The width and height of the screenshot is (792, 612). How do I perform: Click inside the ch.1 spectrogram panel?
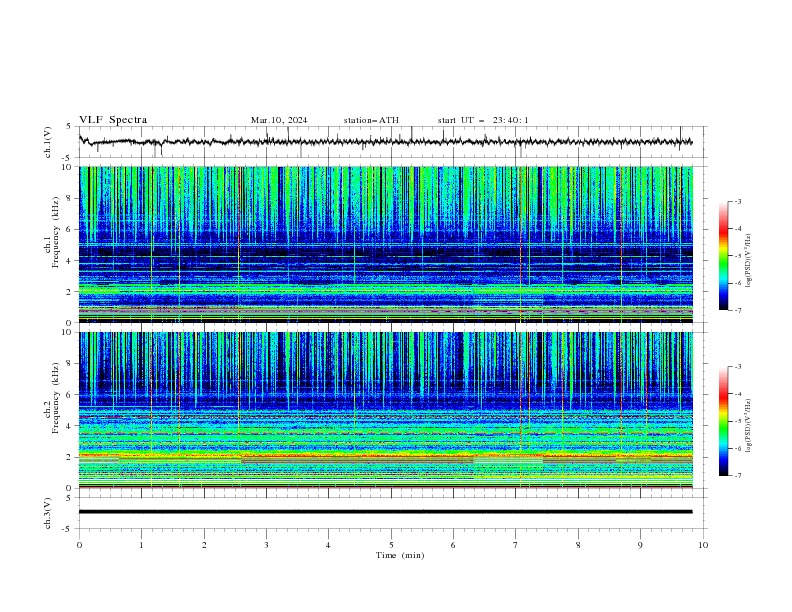pyautogui.click(x=385, y=244)
